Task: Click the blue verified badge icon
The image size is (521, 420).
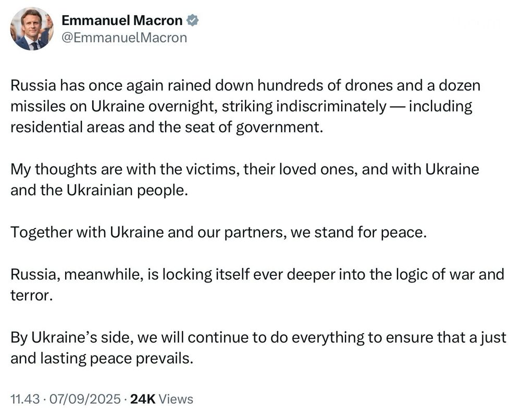Action: tap(193, 21)
